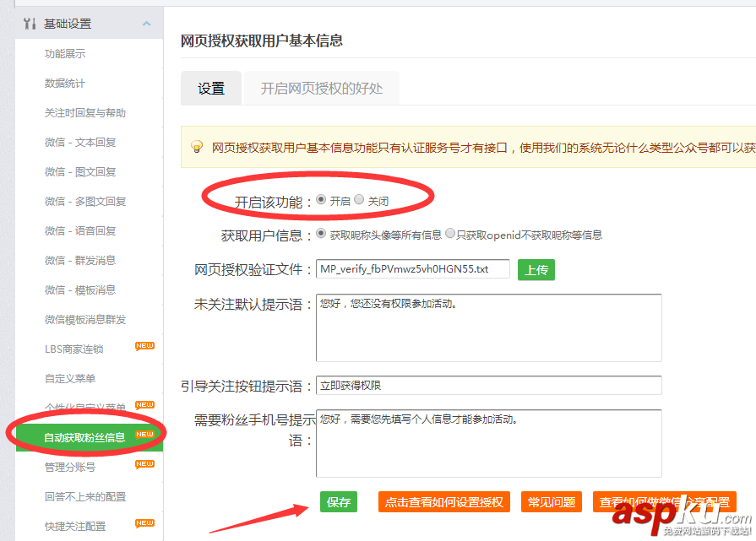
Task: Click the 上传 upload button
Action: click(x=536, y=270)
